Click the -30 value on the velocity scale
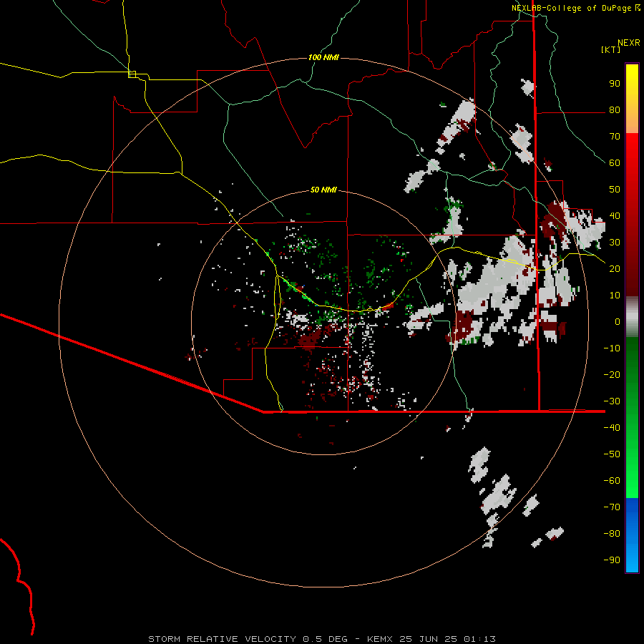 612,401
